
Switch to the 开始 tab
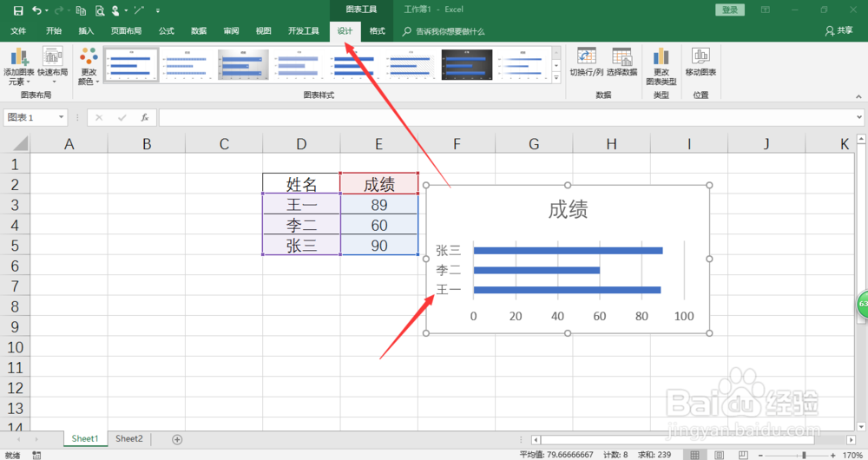click(54, 31)
